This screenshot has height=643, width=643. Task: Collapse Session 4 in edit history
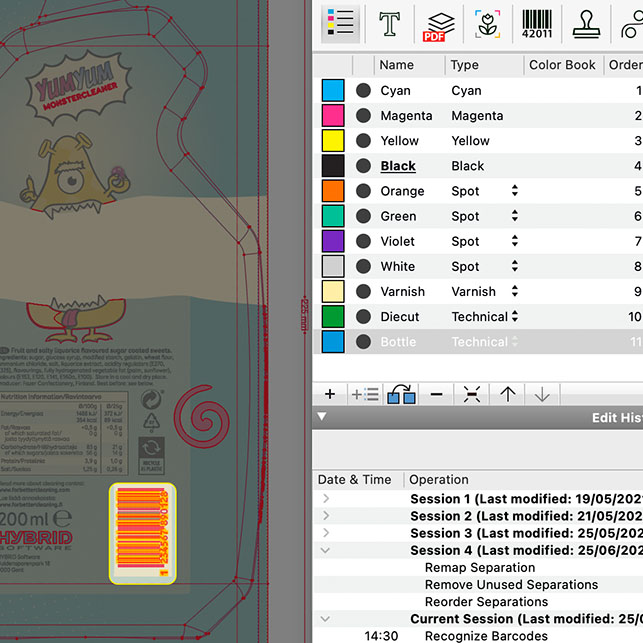pyautogui.click(x=325, y=550)
